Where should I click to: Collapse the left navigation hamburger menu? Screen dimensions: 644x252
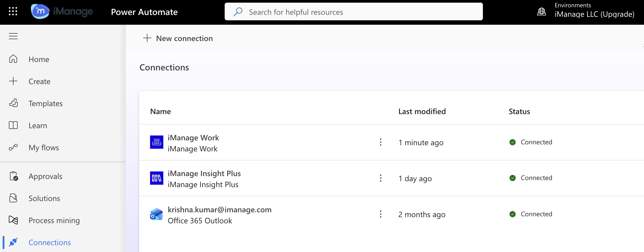pos(13,36)
